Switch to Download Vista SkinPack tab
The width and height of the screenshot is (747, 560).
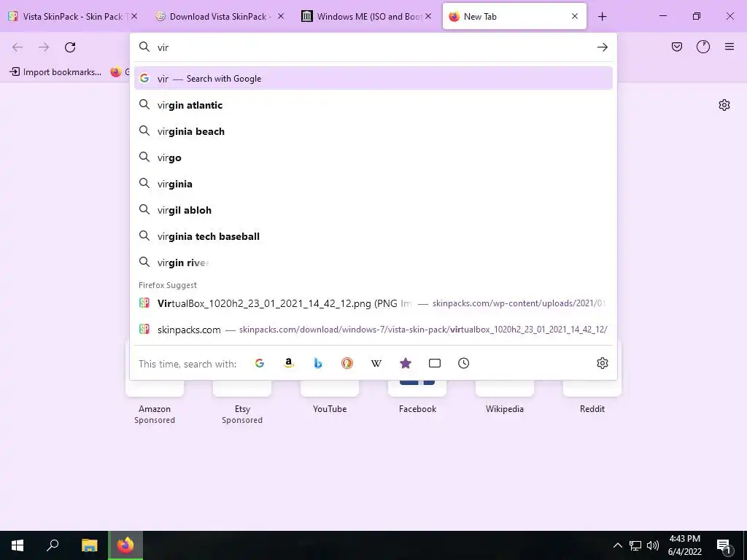point(219,16)
